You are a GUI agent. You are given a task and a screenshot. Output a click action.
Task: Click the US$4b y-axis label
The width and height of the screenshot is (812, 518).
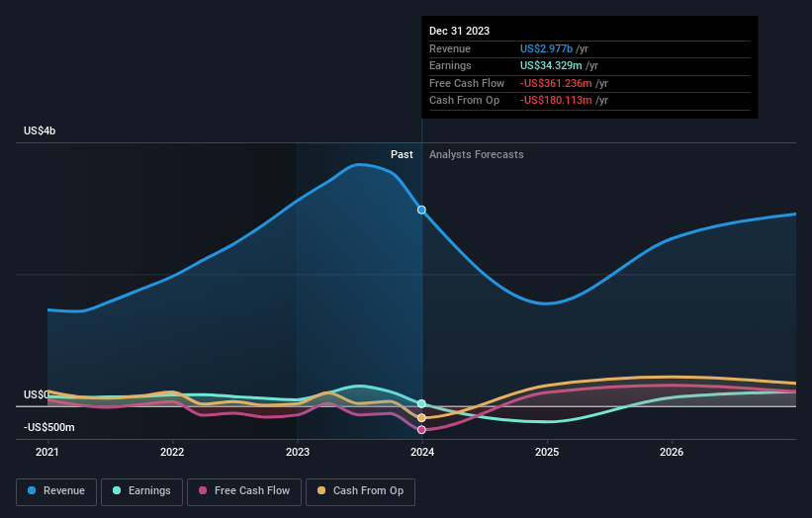click(x=40, y=130)
